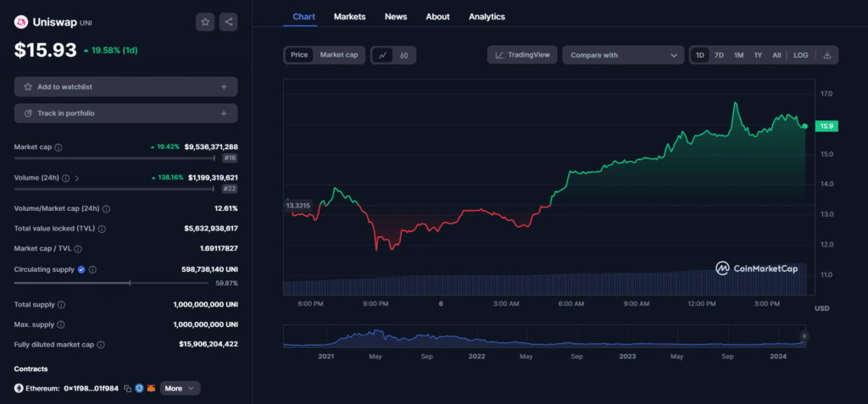
Task: Select the Price chart toggle
Action: [299, 55]
